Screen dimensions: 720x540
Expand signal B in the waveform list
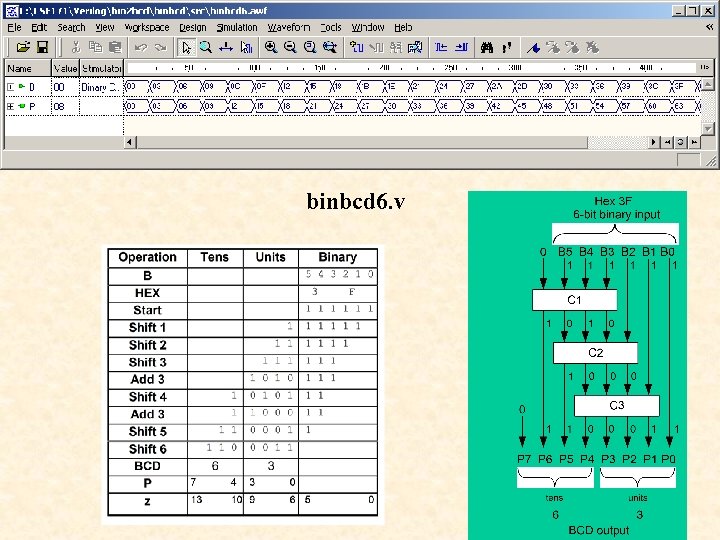pyautogui.click(x=10, y=87)
